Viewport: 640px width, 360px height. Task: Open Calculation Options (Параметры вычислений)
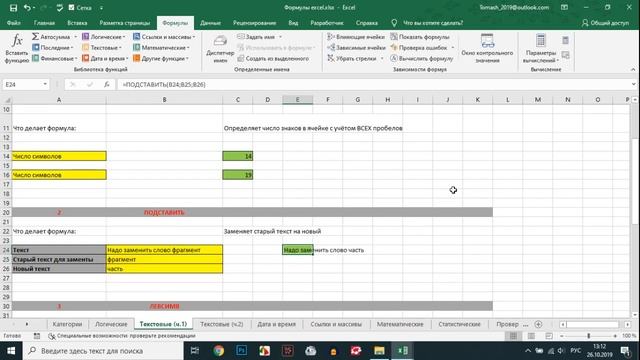(x=541, y=49)
